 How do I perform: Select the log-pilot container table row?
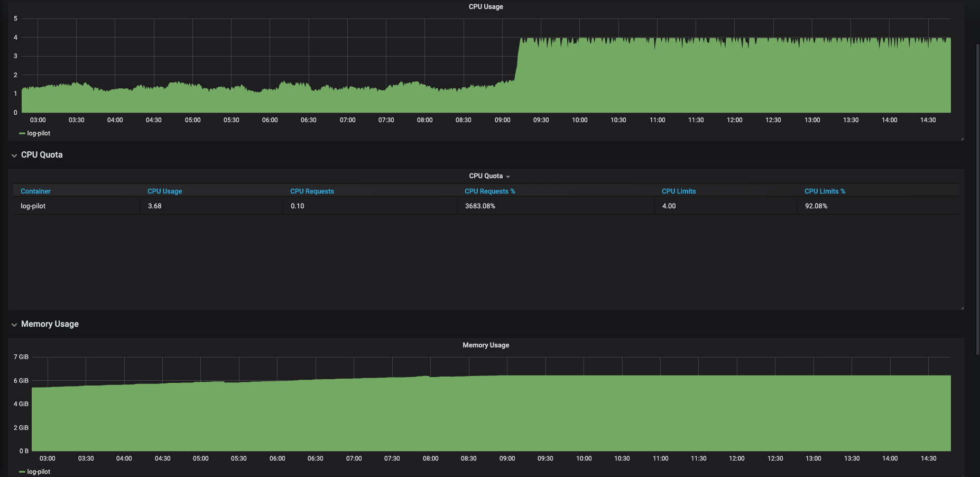pos(32,206)
